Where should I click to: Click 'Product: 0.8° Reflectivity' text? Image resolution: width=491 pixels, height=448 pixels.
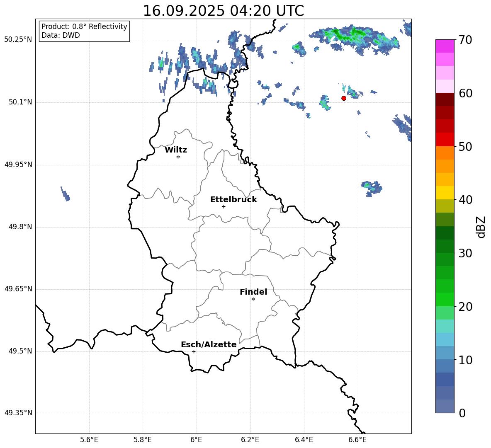click(x=84, y=27)
